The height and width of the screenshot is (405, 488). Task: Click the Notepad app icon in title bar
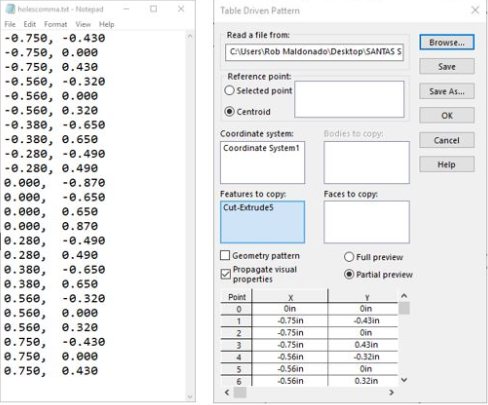[10, 9]
